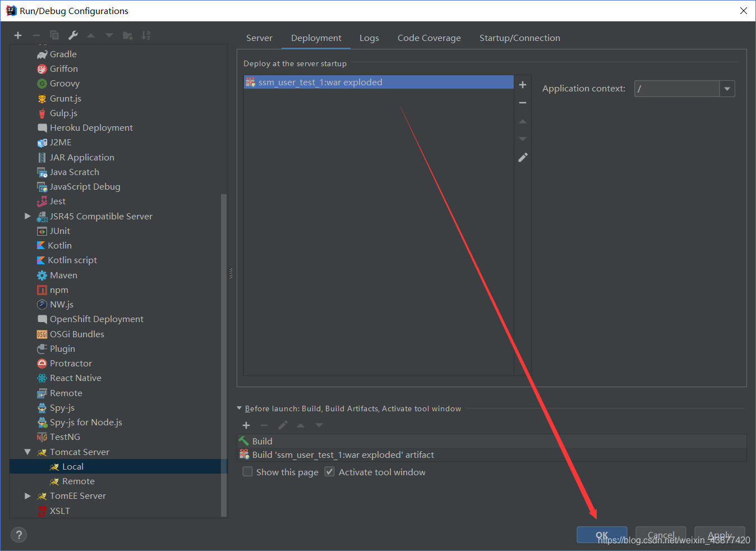Move deployment artifact down
Image resolution: width=756 pixels, height=551 pixels.
pyautogui.click(x=523, y=139)
